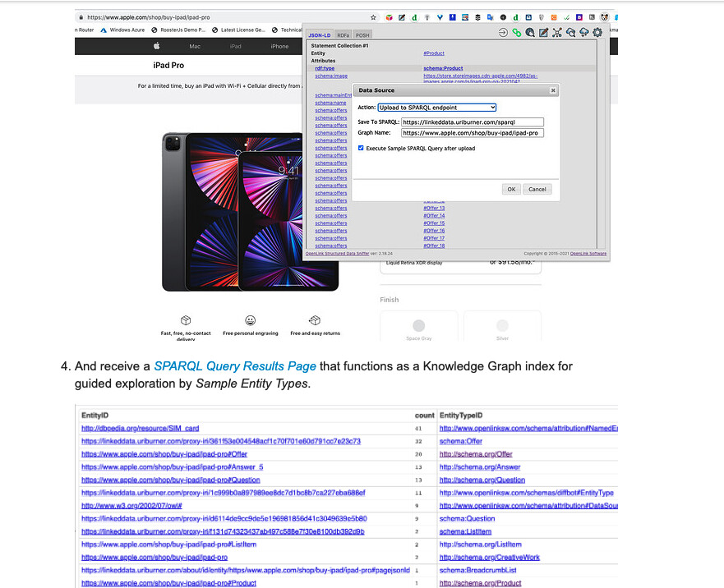Open the dbpedia SIM_card result link

pyautogui.click(x=141, y=429)
